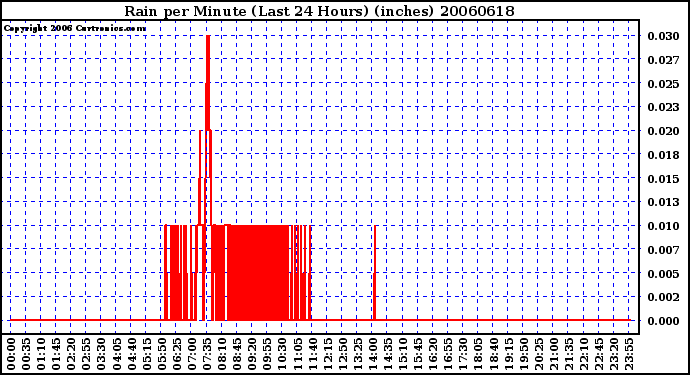Select the 0.005 y-axis label
The height and width of the screenshot is (375, 690).
[x=663, y=273]
